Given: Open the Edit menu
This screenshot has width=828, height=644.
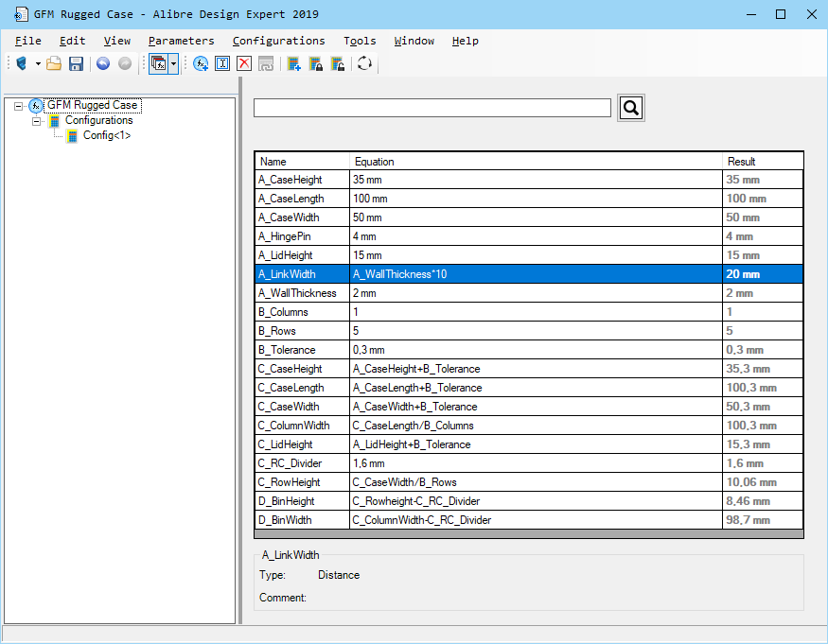Looking at the screenshot, I should coord(72,41).
